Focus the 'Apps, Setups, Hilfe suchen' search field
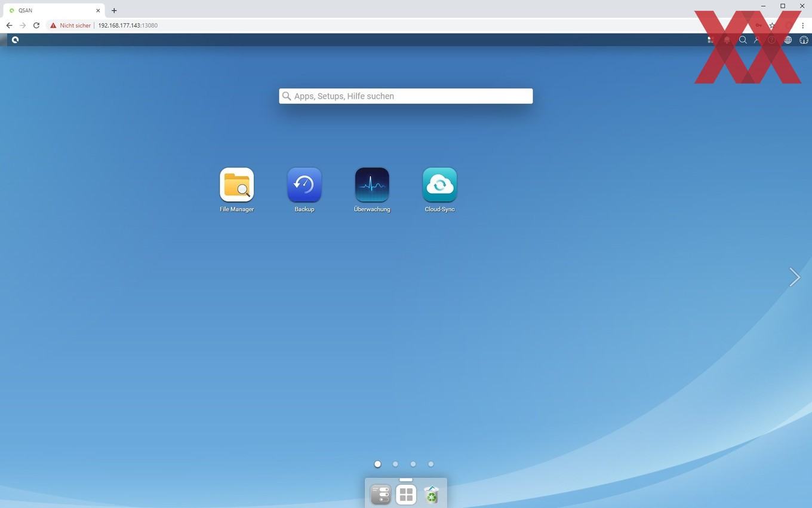Image resolution: width=812 pixels, height=508 pixels. (406, 96)
